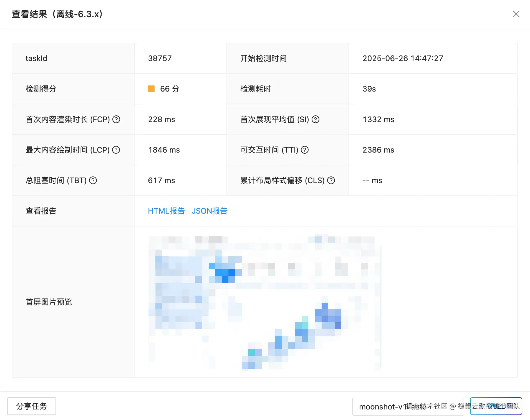Click the 检测耗时 value 39s

[x=369, y=89]
